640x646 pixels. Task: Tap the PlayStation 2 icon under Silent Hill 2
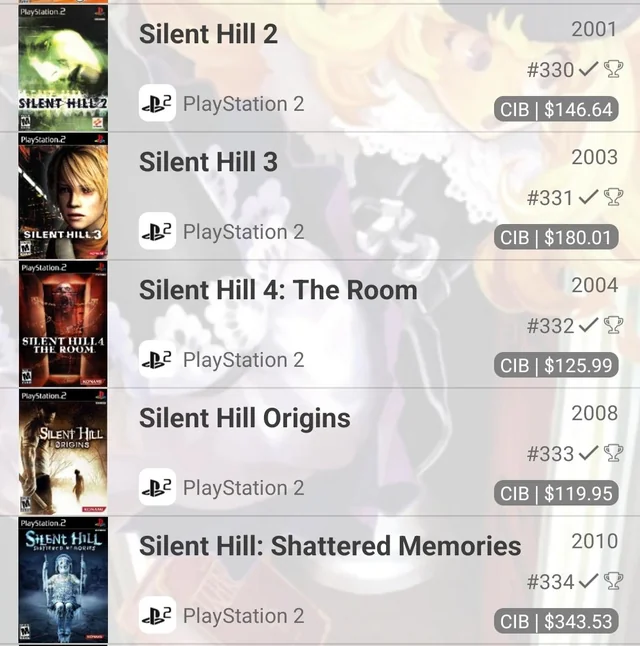point(157,103)
